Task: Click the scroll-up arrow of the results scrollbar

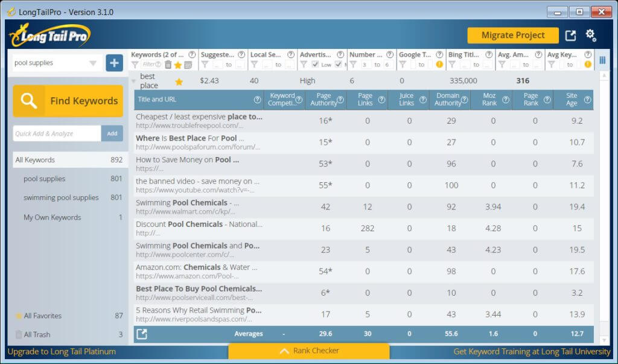Action: click(x=604, y=75)
